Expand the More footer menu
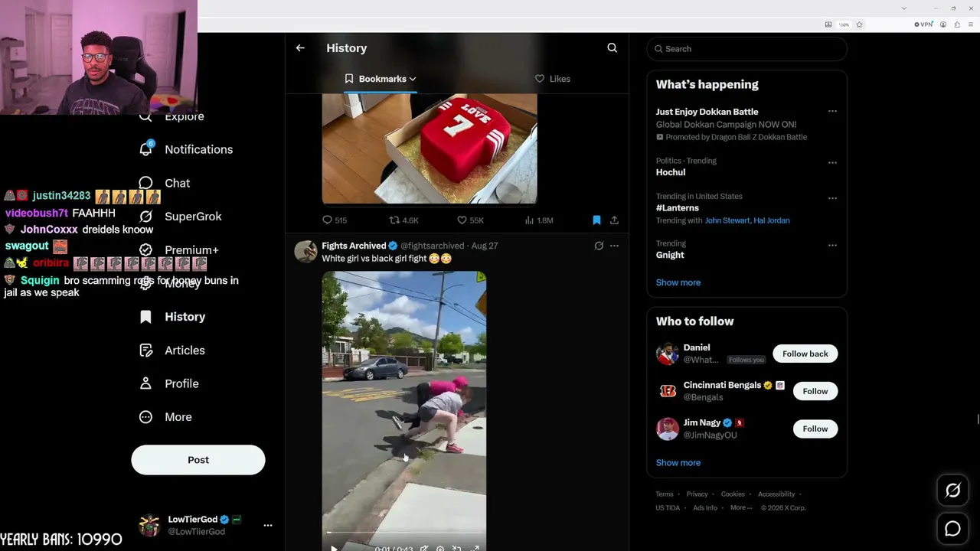This screenshot has height=551, width=980. (740, 508)
